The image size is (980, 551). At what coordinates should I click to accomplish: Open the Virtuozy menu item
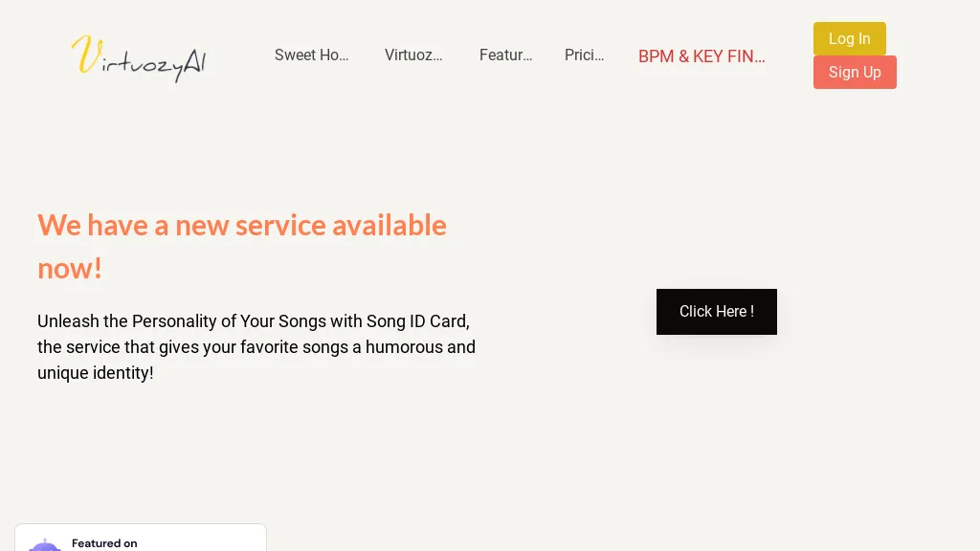coord(413,55)
